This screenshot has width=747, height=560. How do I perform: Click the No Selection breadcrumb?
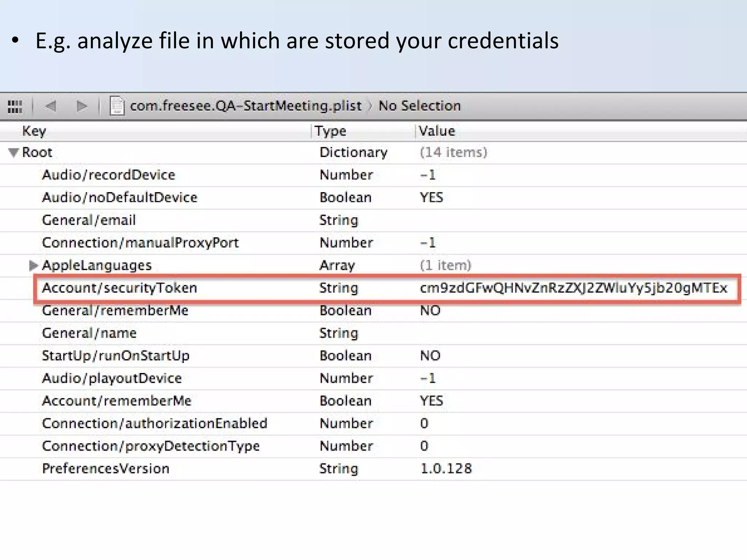419,106
